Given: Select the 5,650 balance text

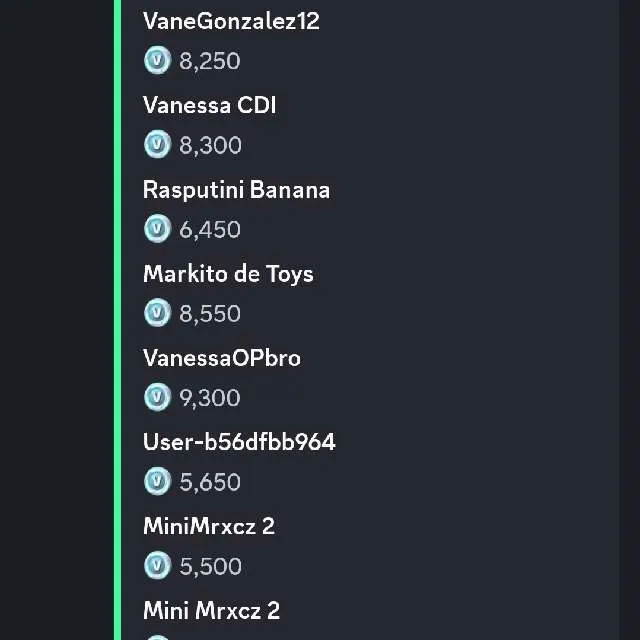Looking at the screenshot, I should [x=210, y=482].
